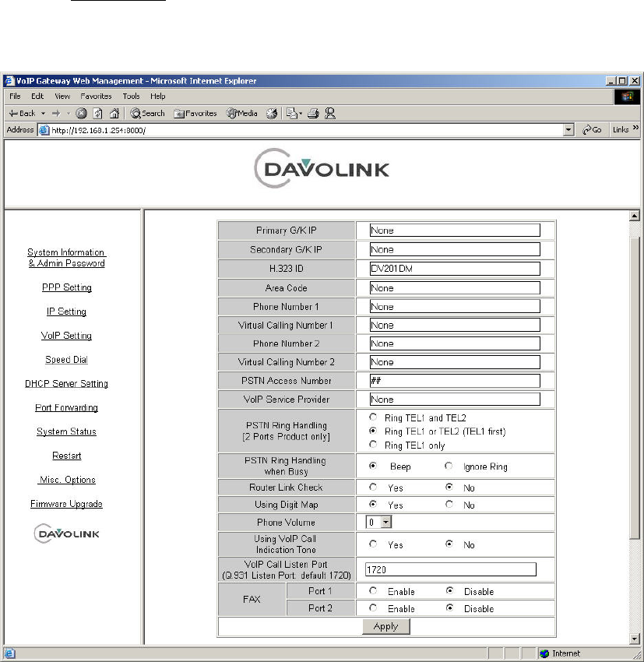Open the Tools menu
The image size is (644, 662).
[132, 97]
